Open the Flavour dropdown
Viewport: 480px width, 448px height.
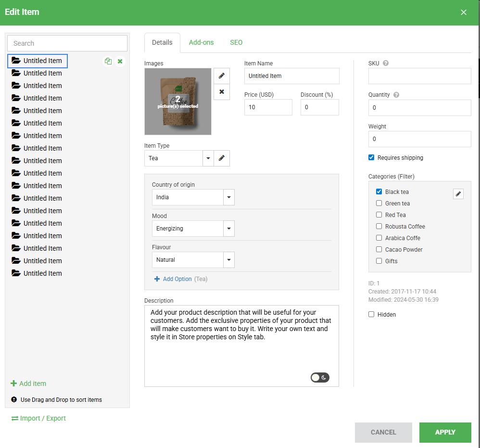(229, 260)
